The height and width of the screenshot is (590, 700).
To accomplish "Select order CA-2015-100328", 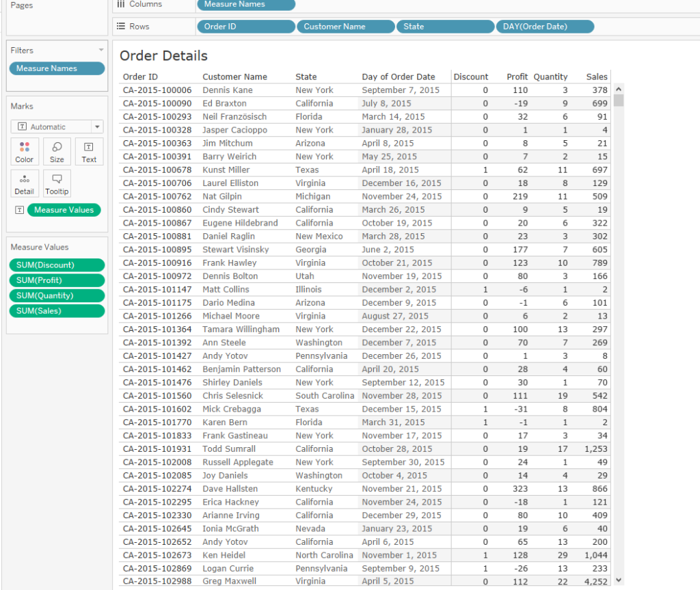I will 157,130.
